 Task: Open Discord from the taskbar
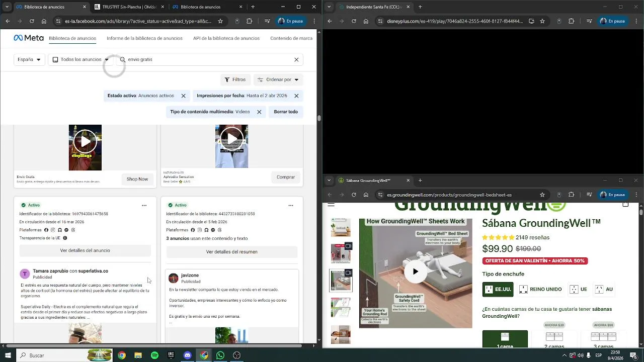tap(188, 355)
